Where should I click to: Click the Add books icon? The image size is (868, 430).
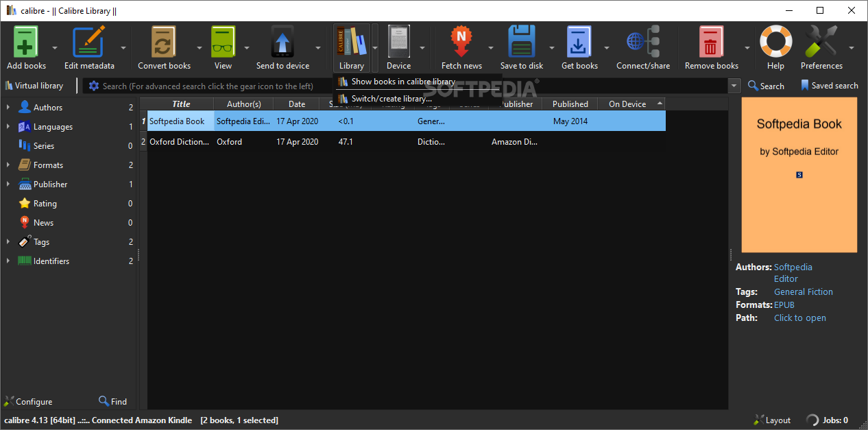tap(26, 43)
